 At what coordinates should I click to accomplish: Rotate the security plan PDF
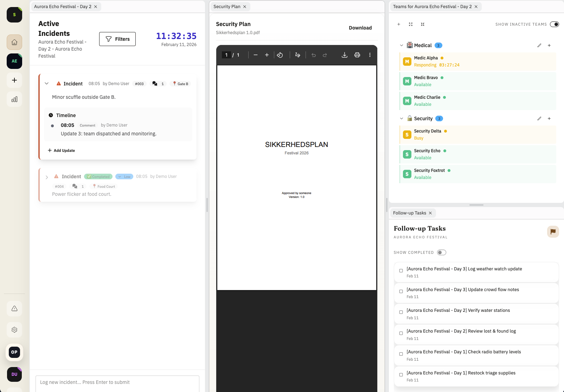280,55
